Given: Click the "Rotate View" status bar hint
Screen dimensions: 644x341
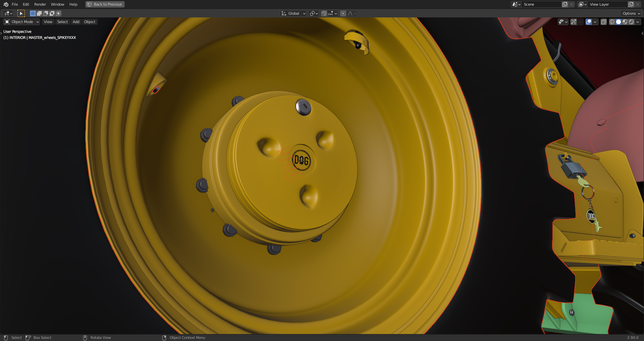Looking at the screenshot, I should (101, 338).
